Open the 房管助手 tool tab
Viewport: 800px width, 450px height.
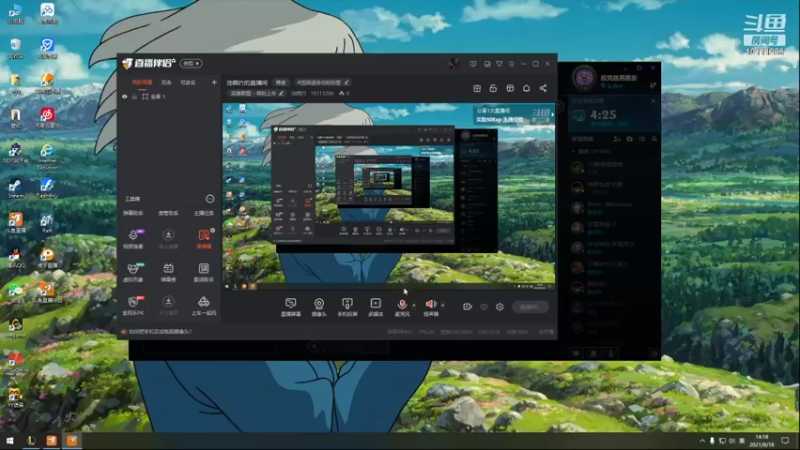pyautogui.click(x=168, y=213)
